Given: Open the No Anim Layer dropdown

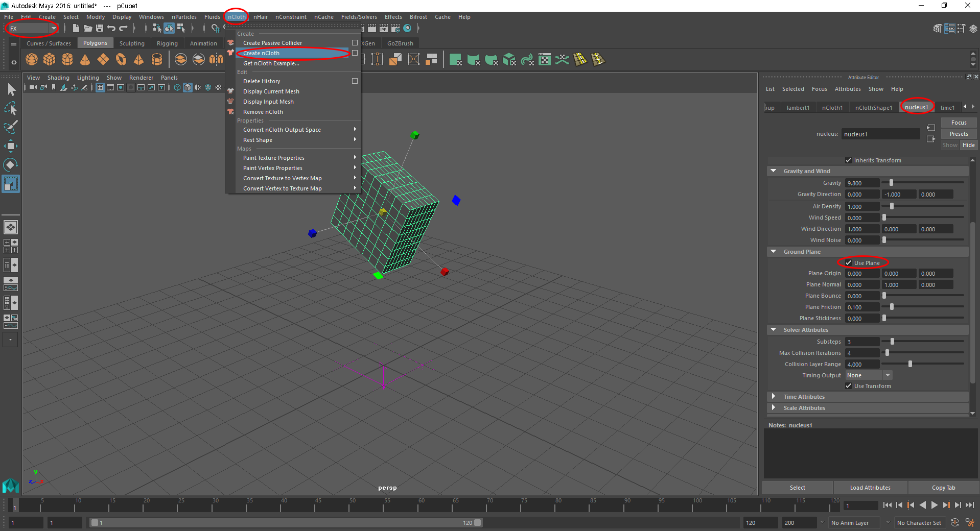Looking at the screenshot, I should coord(854,523).
